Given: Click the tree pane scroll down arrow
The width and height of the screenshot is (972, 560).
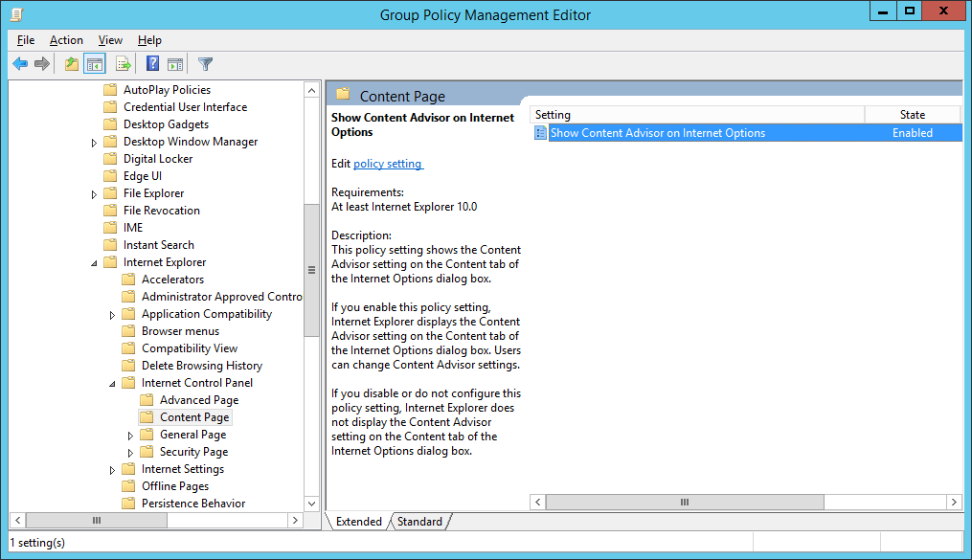Looking at the screenshot, I should click(x=312, y=504).
